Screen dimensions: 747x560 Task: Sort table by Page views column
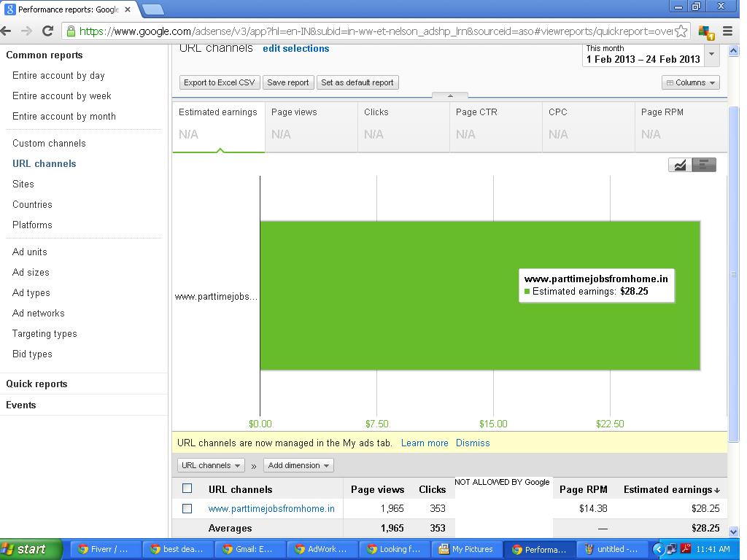[x=377, y=489]
